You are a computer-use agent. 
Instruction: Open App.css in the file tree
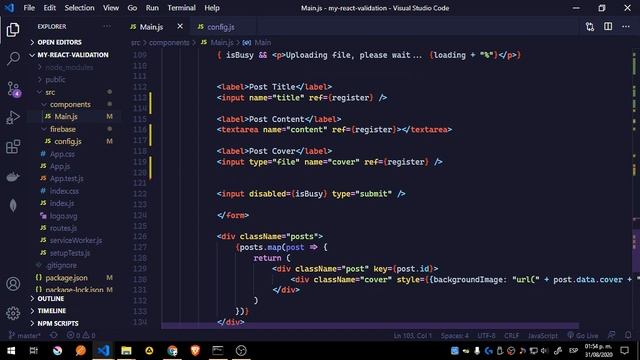pyautogui.click(x=62, y=154)
